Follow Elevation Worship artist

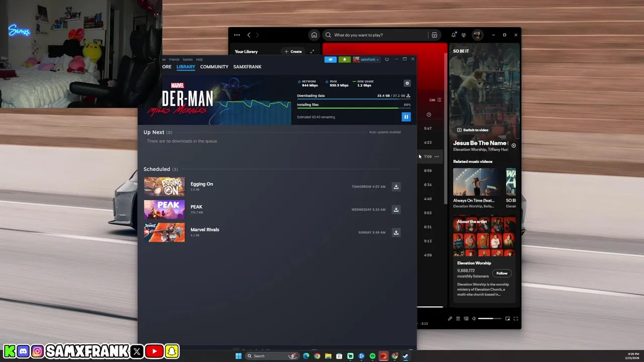[x=502, y=274]
